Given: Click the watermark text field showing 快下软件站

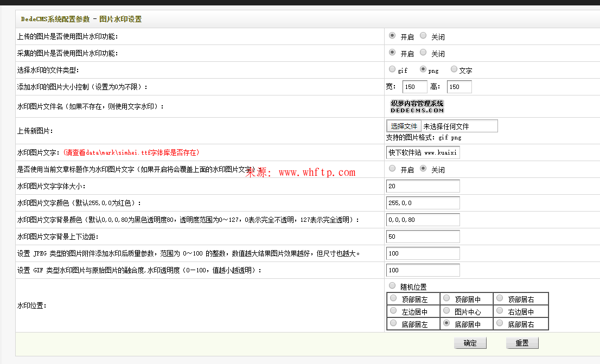Looking at the screenshot, I should (x=423, y=152).
